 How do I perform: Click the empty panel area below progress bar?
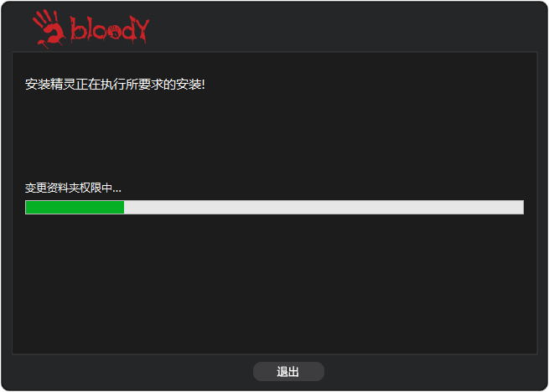tap(275, 283)
